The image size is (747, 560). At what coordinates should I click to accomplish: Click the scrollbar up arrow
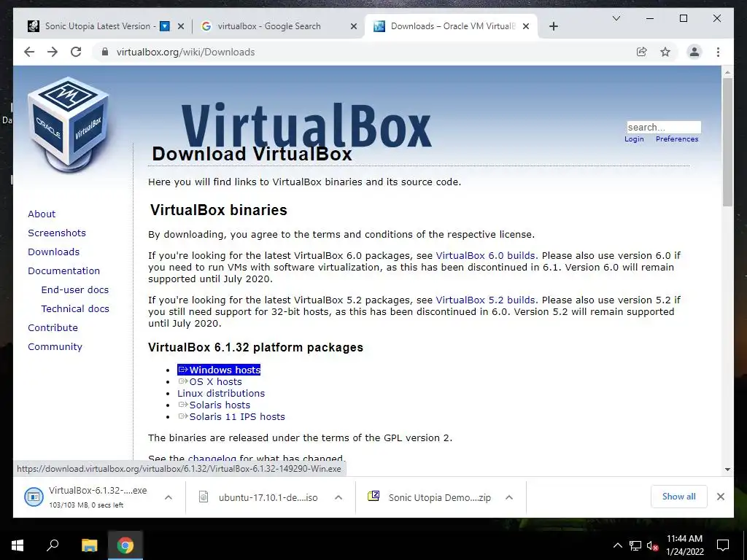coord(727,72)
